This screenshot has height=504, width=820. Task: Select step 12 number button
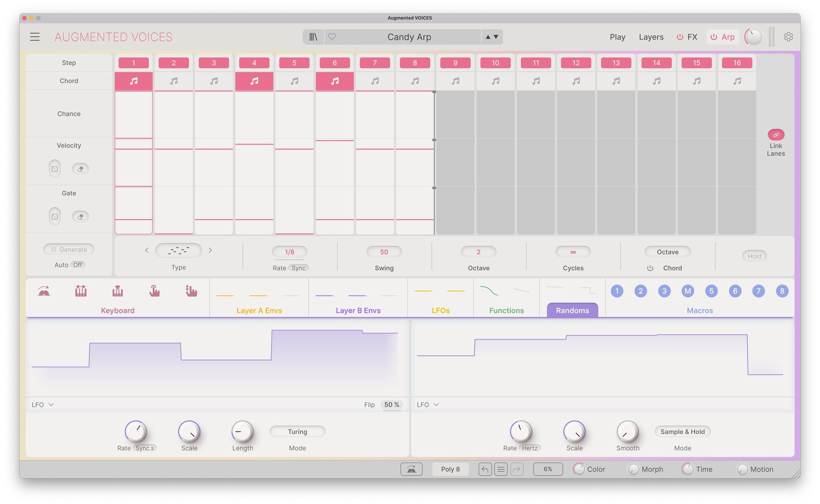576,63
